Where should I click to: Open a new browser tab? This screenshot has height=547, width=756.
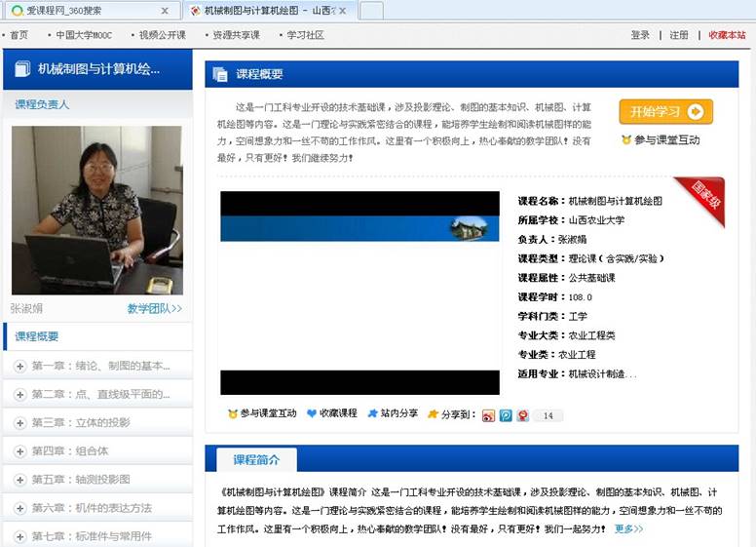[371, 11]
